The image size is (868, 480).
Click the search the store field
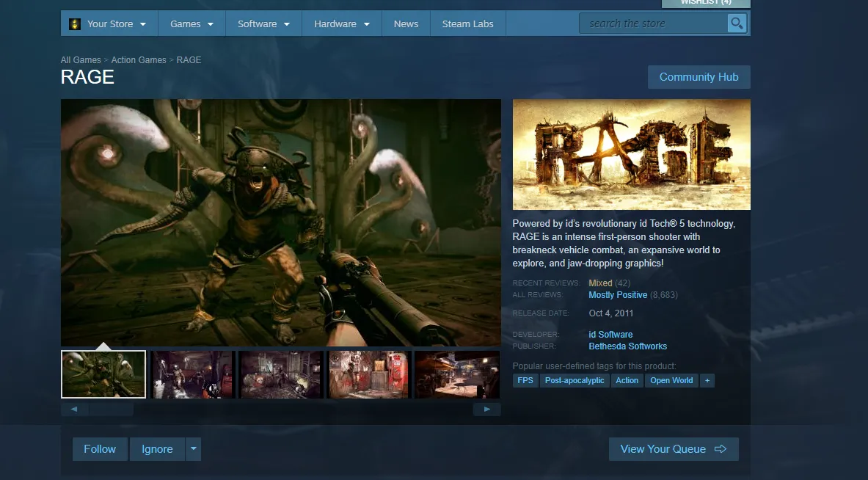click(653, 23)
